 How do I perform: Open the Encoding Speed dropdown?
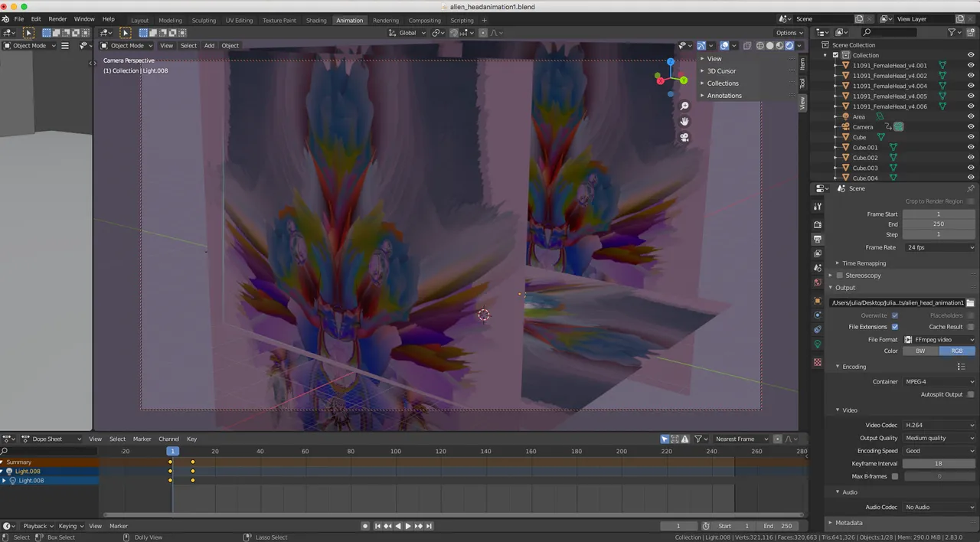coord(939,451)
